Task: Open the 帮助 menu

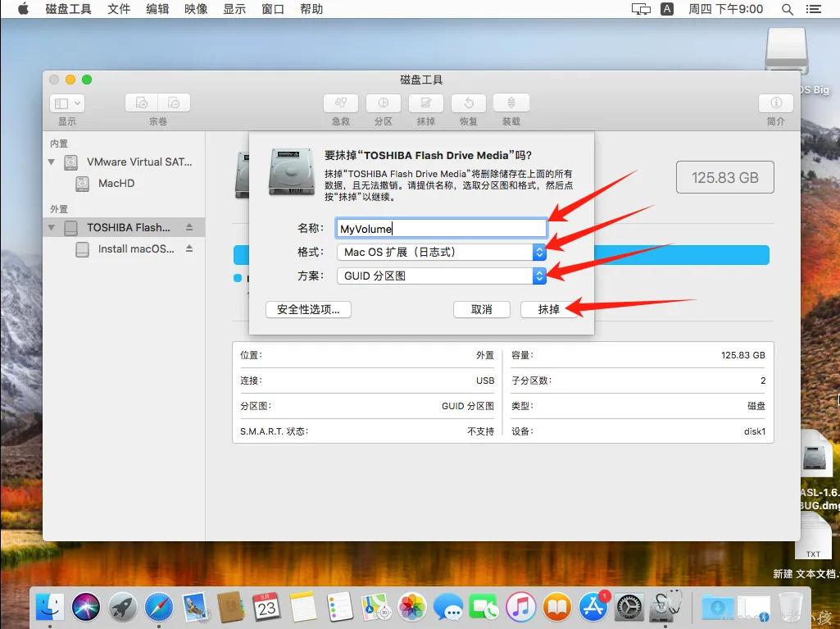Action: point(311,9)
